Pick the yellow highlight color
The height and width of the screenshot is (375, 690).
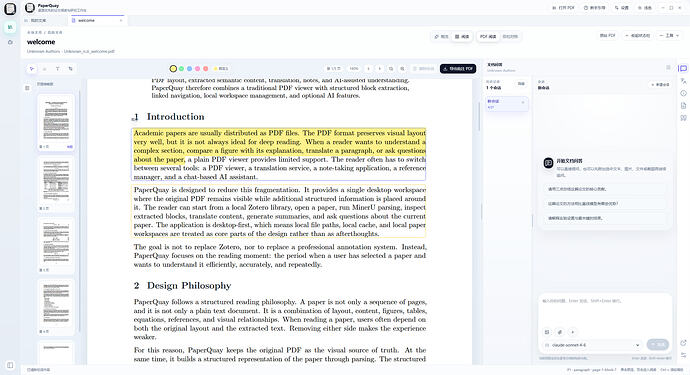pyautogui.click(x=173, y=69)
